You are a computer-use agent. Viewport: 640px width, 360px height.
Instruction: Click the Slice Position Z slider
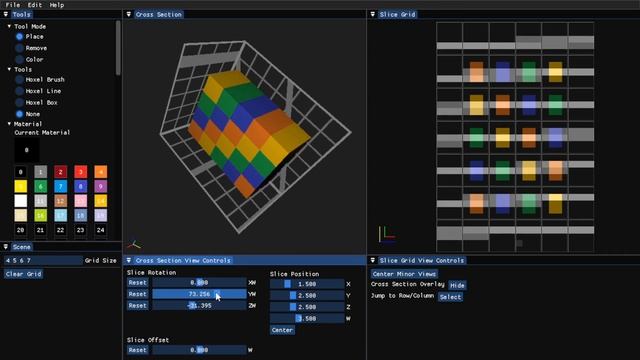pos(307,307)
